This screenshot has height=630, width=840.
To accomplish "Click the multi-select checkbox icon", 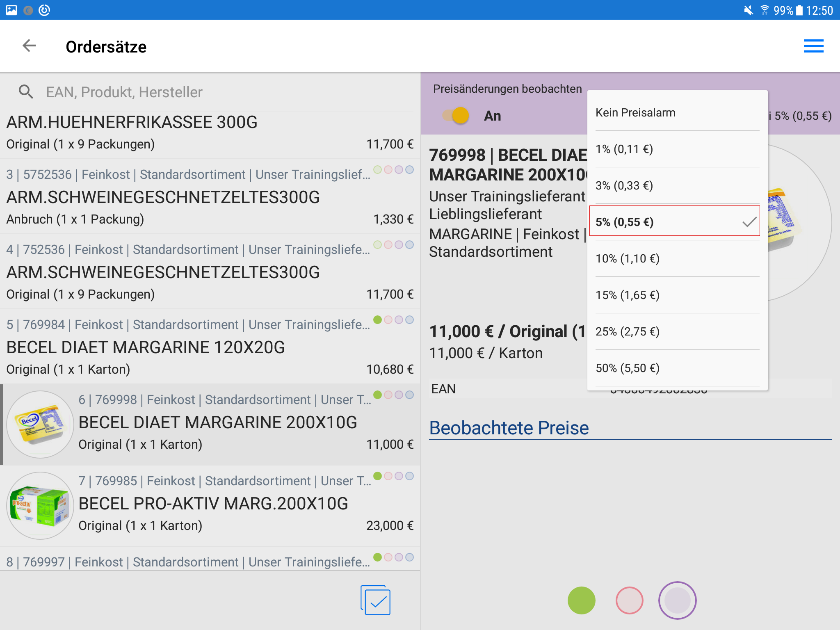I will (376, 600).
